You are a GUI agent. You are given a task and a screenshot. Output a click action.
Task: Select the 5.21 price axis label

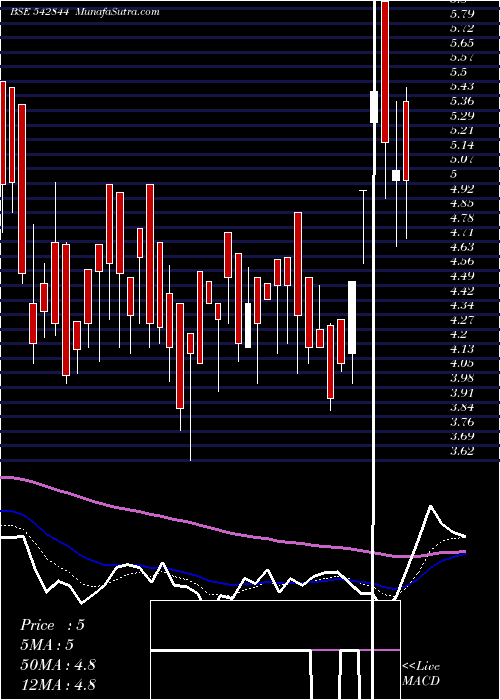462,131
